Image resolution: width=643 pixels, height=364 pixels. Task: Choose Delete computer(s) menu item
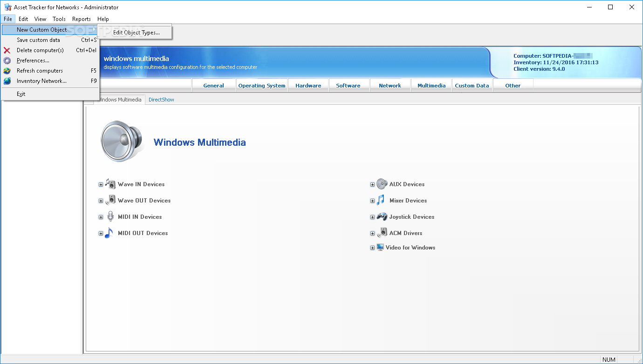click(50, 50)
